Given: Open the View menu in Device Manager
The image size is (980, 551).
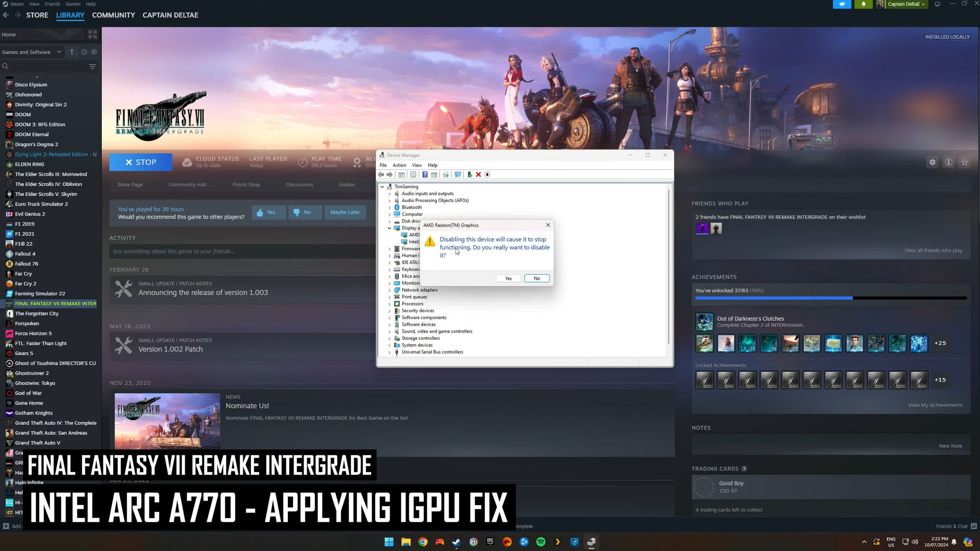Looking at the screenshot, I should tap(416, 165).
